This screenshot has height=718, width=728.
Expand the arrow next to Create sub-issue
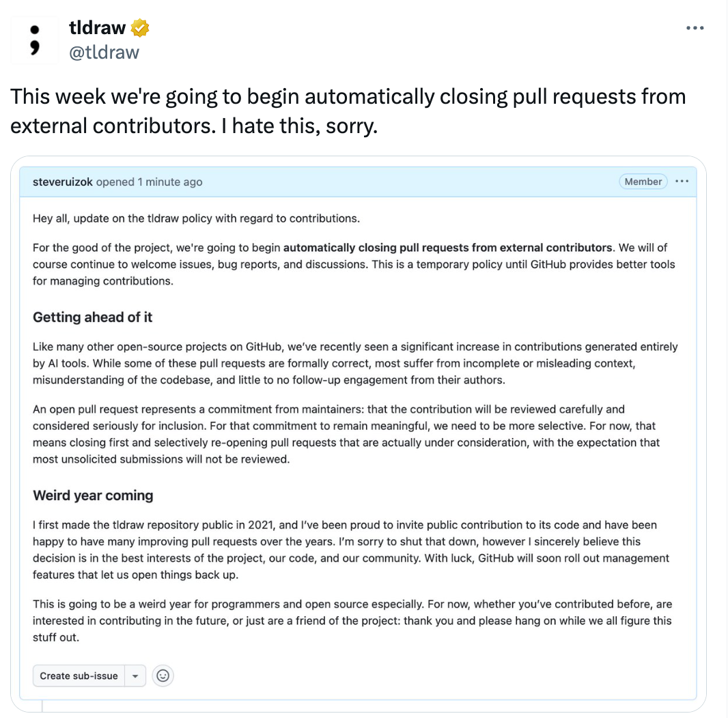(135, 676)
